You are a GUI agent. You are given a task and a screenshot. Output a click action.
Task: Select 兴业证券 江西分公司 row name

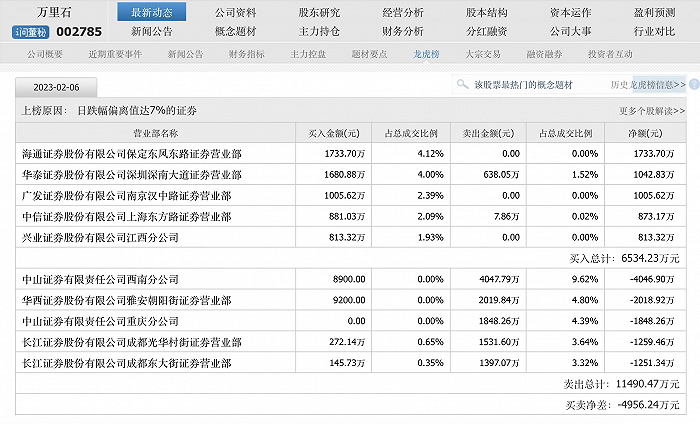[x=100, y=237]
